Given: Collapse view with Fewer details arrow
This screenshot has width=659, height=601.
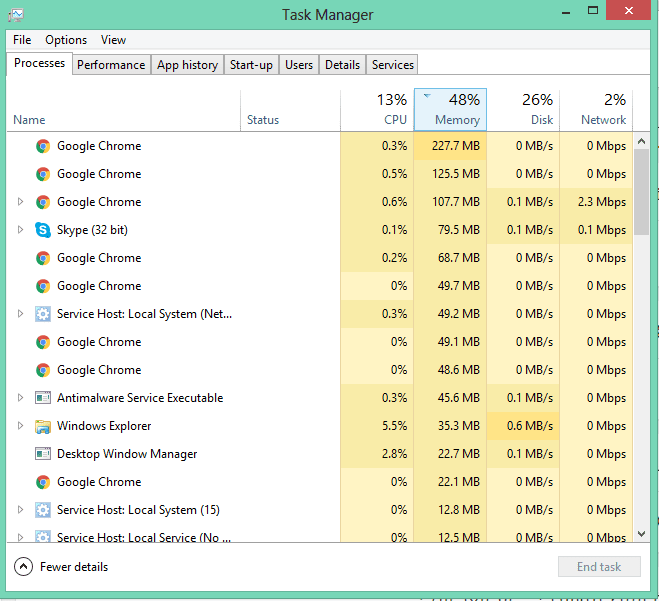Looking at the screenshot, I should pyautogui.click(x=23, y=567).
